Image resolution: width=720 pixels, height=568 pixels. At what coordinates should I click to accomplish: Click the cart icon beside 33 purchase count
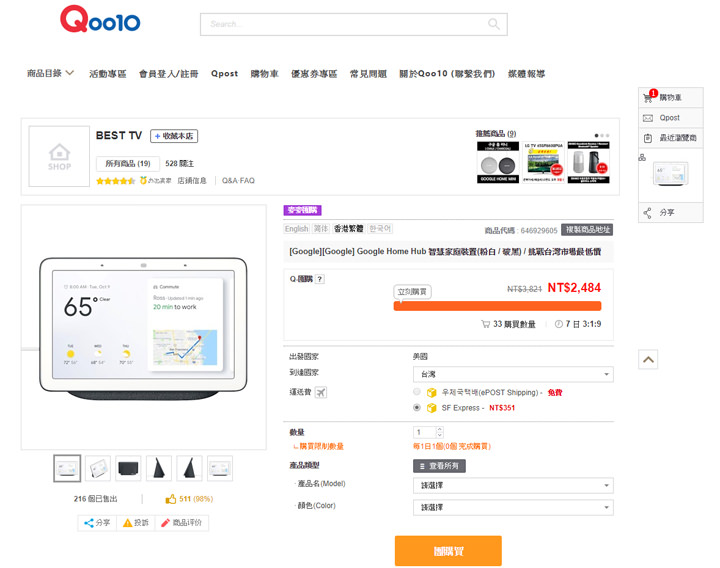pos(485,324)
